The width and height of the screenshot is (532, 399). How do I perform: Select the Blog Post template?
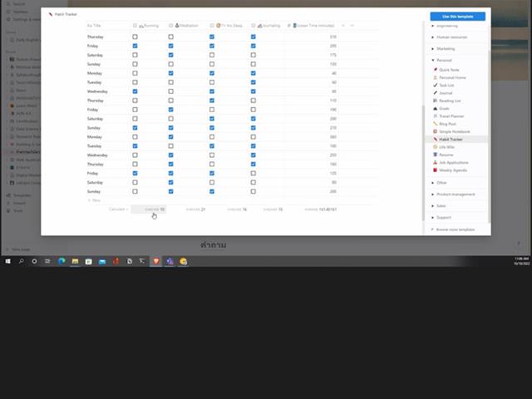pos(447,124)
